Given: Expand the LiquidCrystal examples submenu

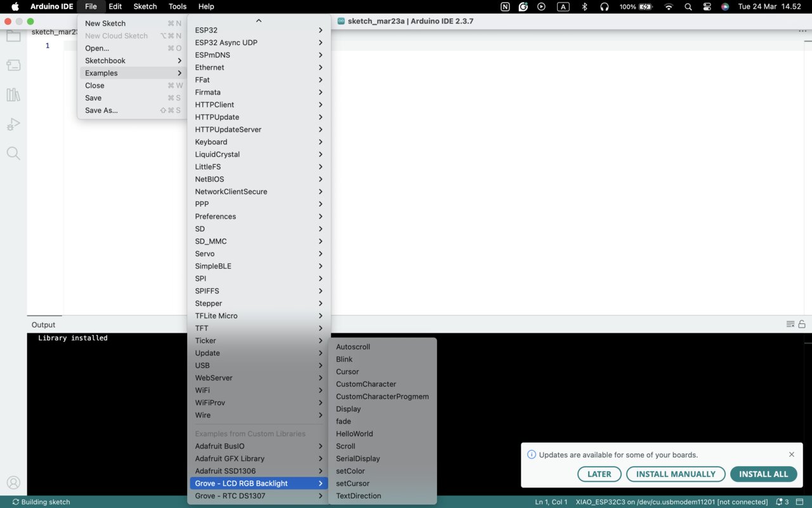Looking at the screenshot, I should click(x=259, y=154).
